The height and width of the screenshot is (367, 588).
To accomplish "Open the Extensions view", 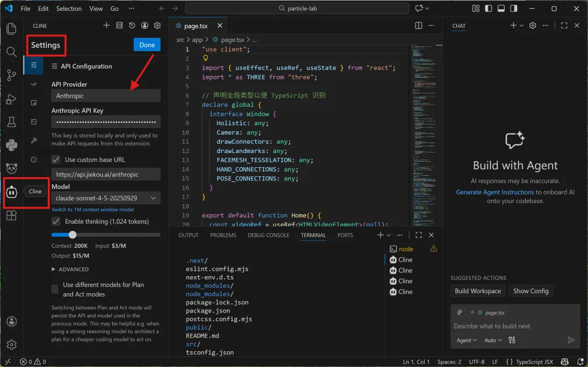I will (11, 216).
